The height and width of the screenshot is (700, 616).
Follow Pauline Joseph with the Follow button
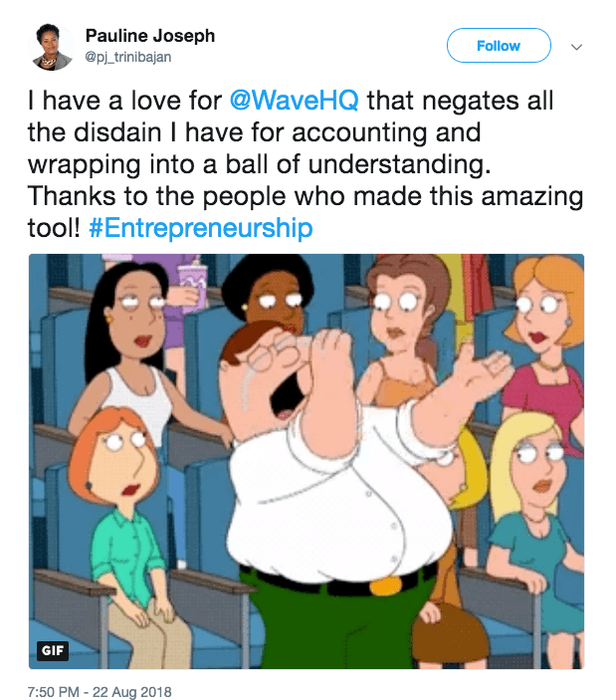[x=499, y=46]
